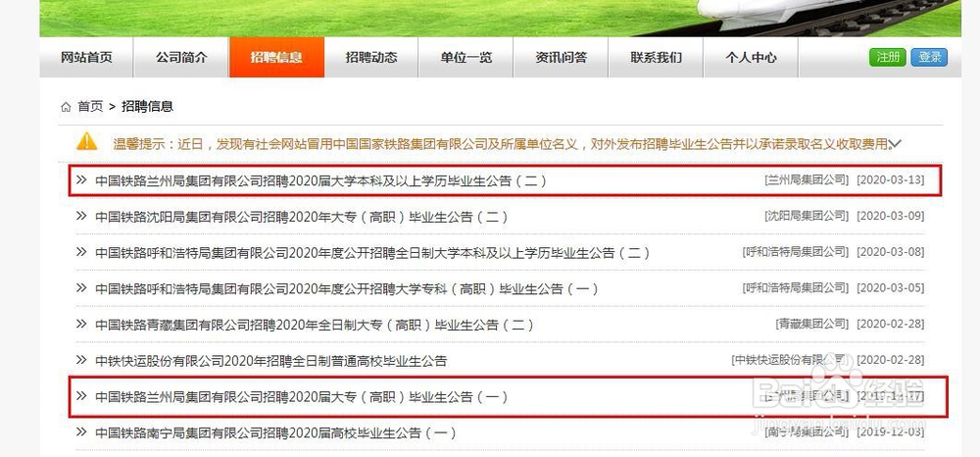Click the double-arrow icon before 南宁局 notice
Screen dimensions: 980x457
[x=81, y=432]
